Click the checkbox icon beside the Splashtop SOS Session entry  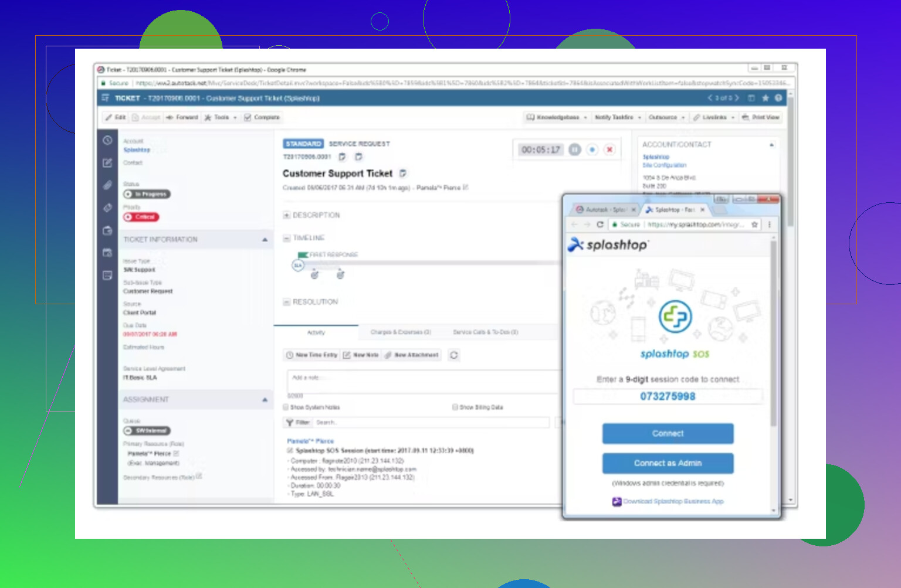(x=290, y=451)
